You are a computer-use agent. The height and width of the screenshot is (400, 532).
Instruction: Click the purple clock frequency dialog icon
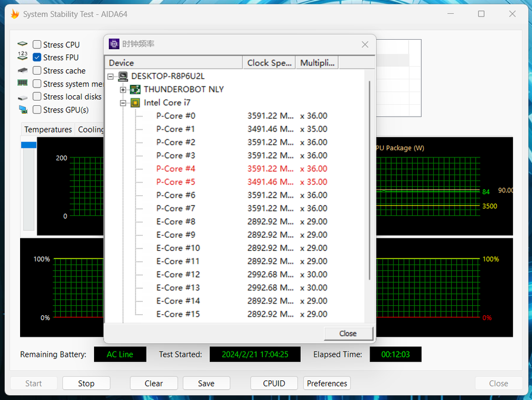point(113,44)
